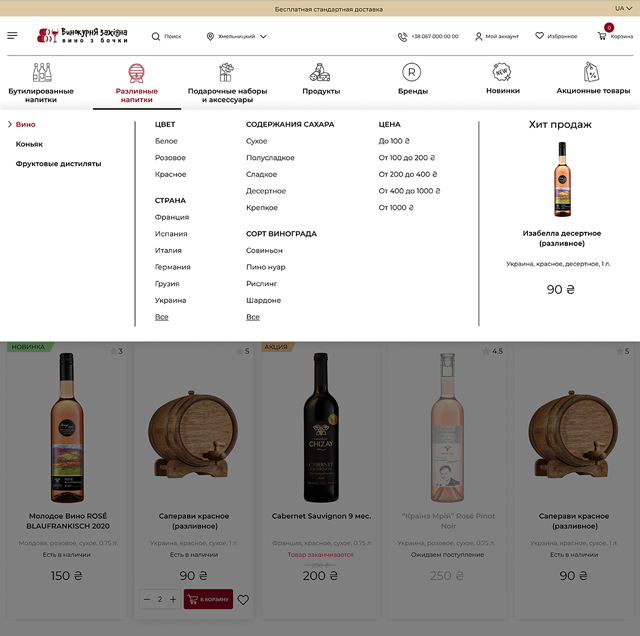Select Фруктовые дистиляты category
Image resolution: width=640 pixels, height=636 pixels.
(x=58, y=164)
